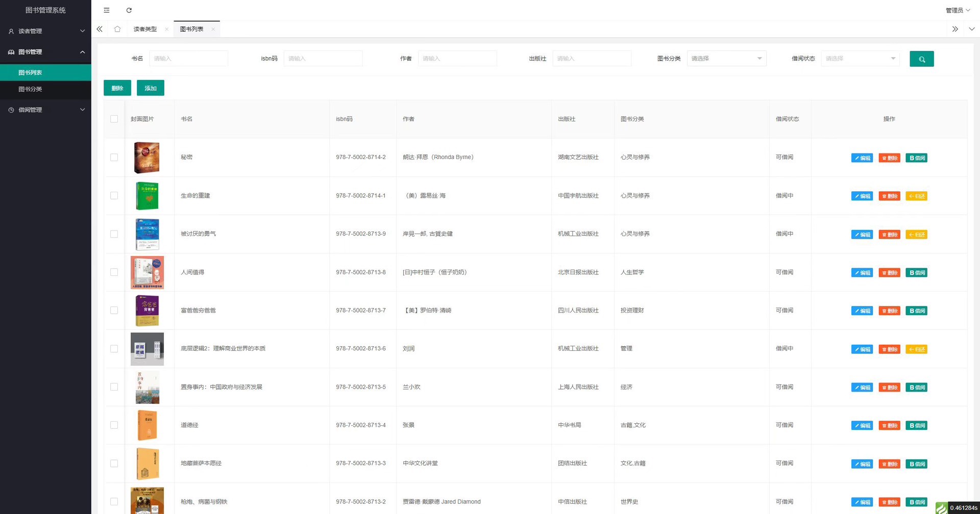Edit the book 秘密
The image size is (980, 514).
coord(862,158)
